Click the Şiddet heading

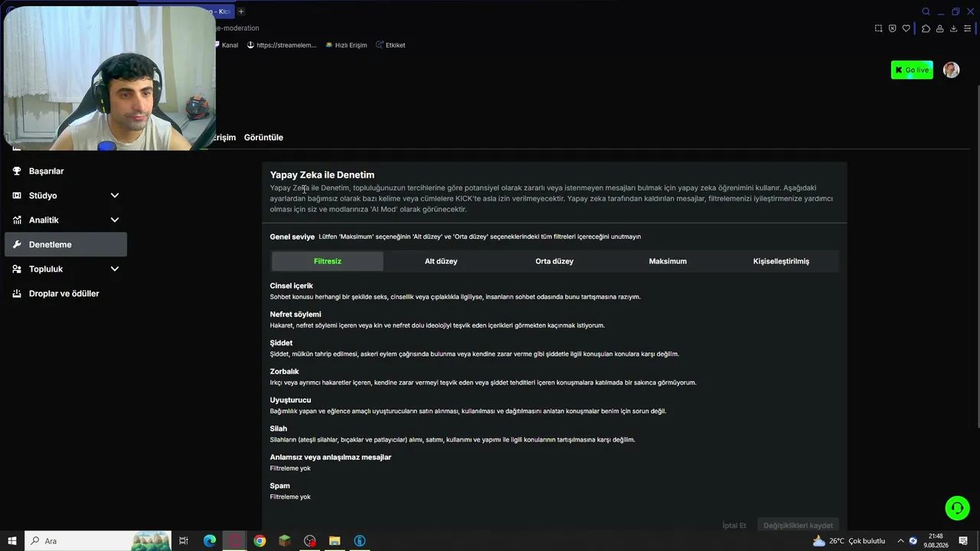coord(281,343)
